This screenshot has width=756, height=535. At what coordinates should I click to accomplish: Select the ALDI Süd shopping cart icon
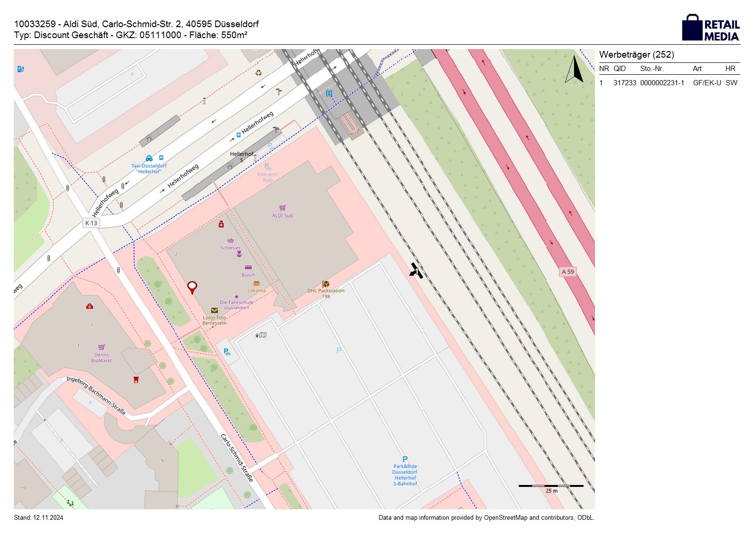[x=282, y=208]
